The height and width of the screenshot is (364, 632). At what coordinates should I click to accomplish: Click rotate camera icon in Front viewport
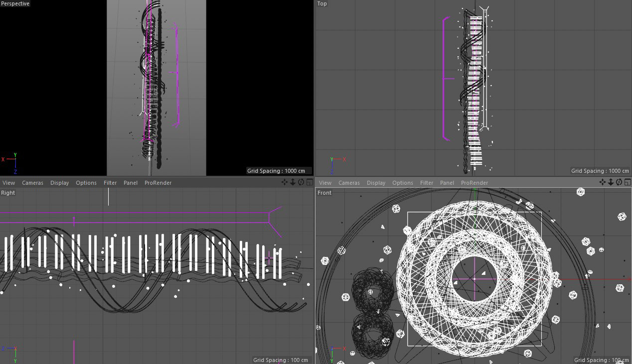pos(620,182)
